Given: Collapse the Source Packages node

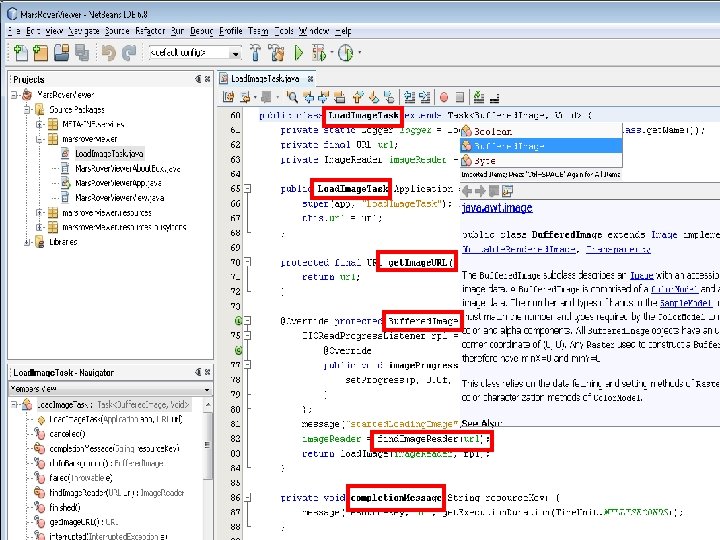Looking at the screenshot, I should pyautogui.click(x=28, y=110).
